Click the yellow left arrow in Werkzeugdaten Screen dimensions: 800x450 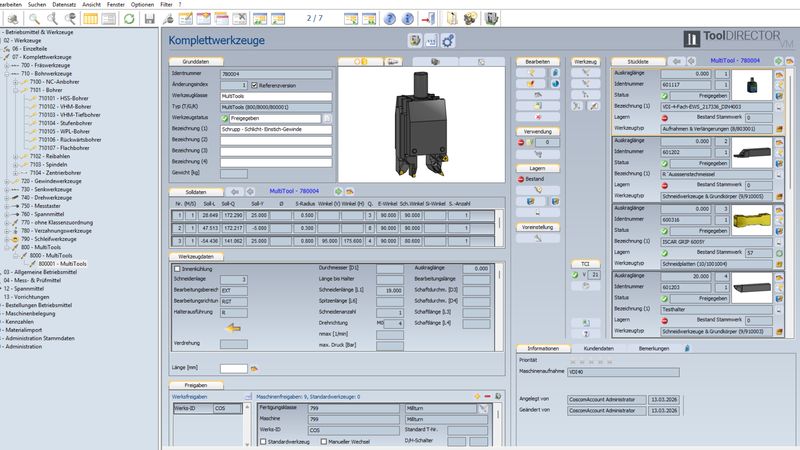click(x=233, y=328)
